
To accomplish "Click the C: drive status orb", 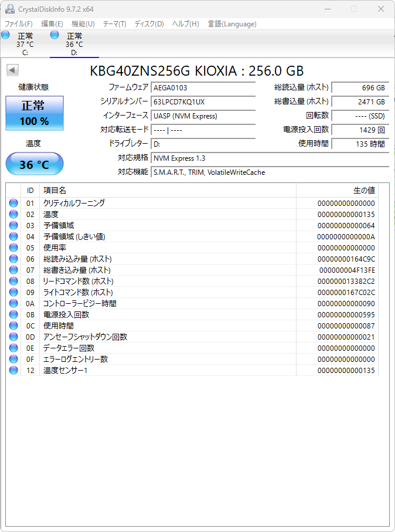I will tap(5, 35).
